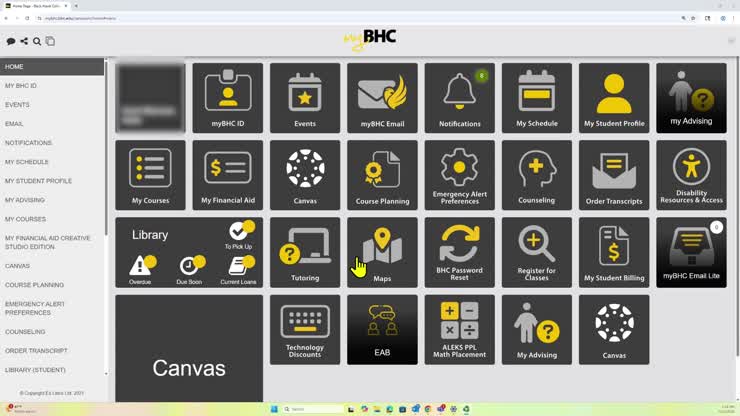Image resolution: width=740 pixels, height=416 pixels.
Task: Open the My Student Billing tile
Action: coord(614,252)
